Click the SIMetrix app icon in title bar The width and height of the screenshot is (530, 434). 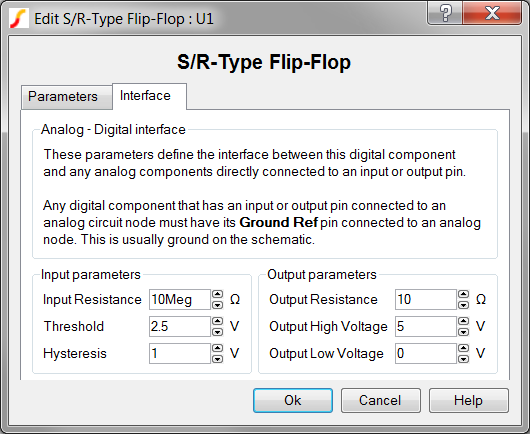[18, 18]
